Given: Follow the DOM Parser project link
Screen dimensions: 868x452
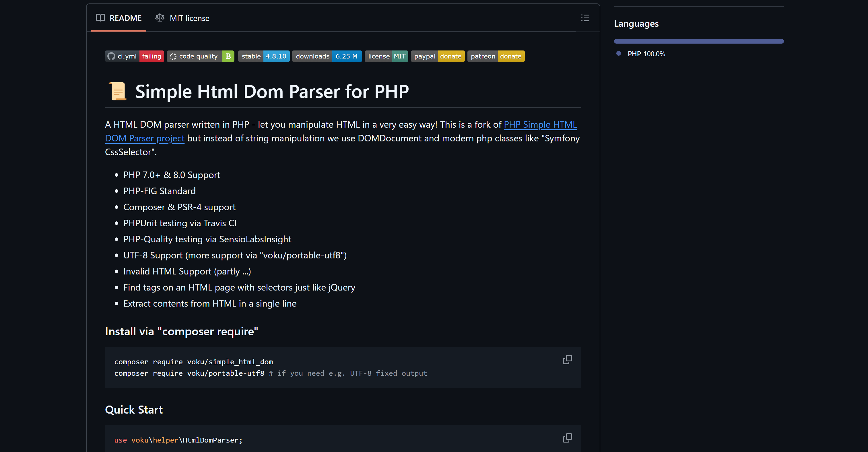Looking at the screenshot, I should tap(145, 139).
